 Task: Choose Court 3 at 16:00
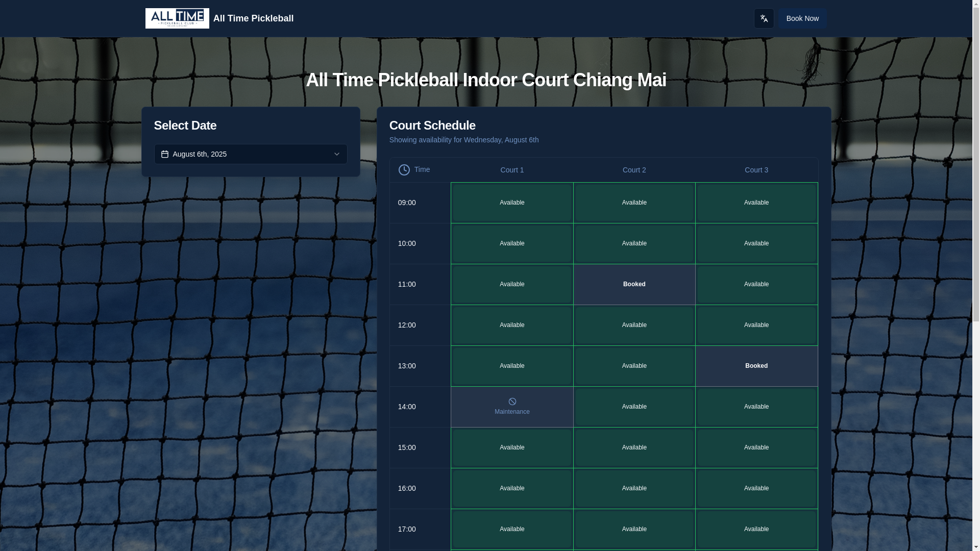point(756,488)
